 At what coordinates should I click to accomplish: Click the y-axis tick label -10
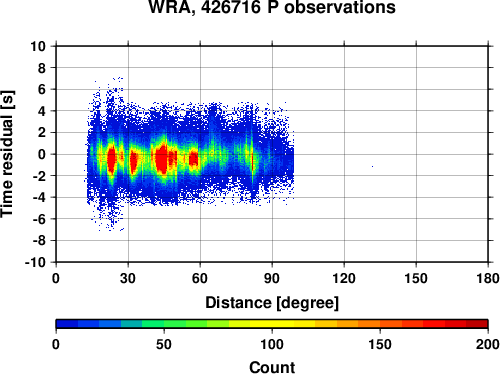click(x=35, y=263)
